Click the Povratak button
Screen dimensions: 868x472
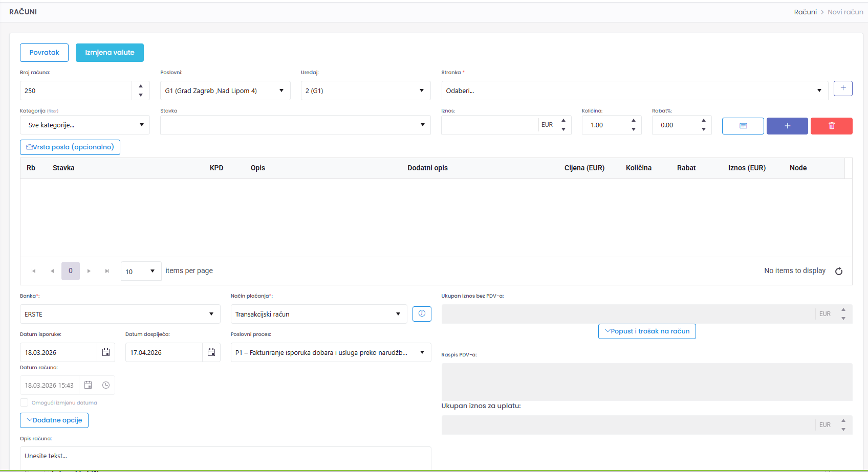click(x=44, y=53)
